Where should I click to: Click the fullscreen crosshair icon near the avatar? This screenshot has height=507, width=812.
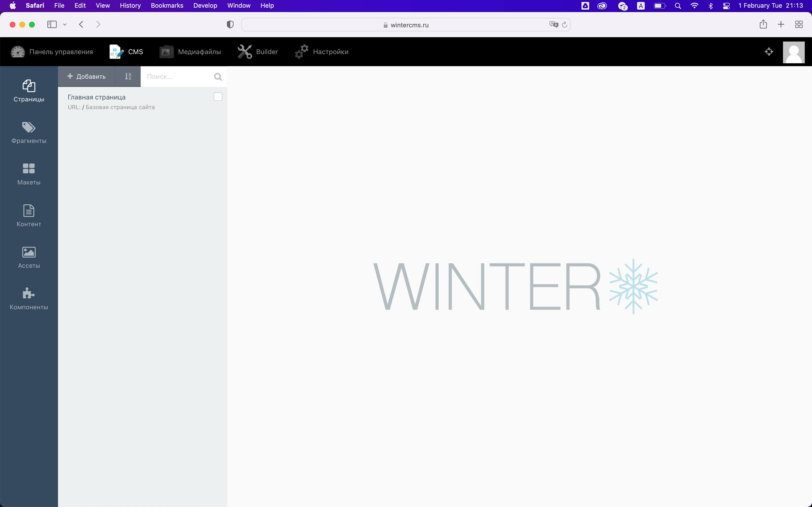pos(769,51)
